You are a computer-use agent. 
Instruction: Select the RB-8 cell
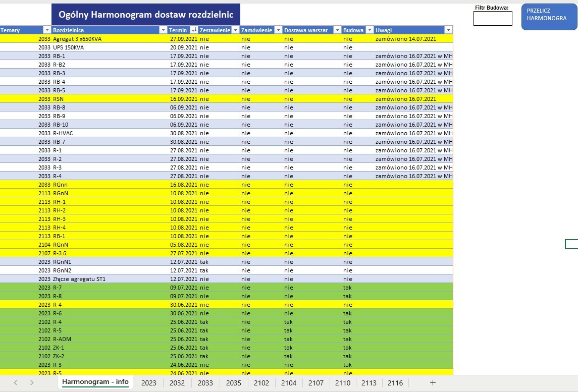pos(110,107)
